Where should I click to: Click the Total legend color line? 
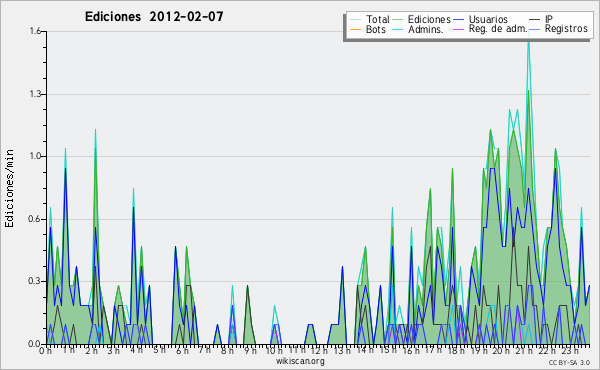coord(355,19)
